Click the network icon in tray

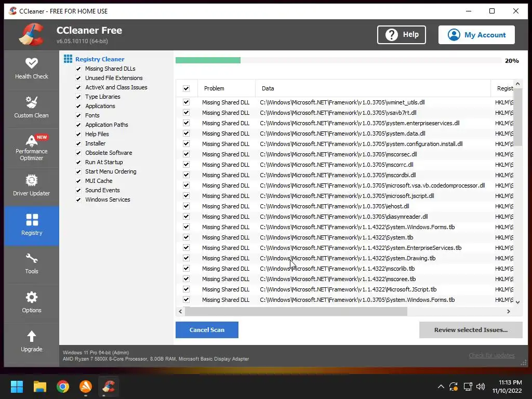tap(468, 387)
